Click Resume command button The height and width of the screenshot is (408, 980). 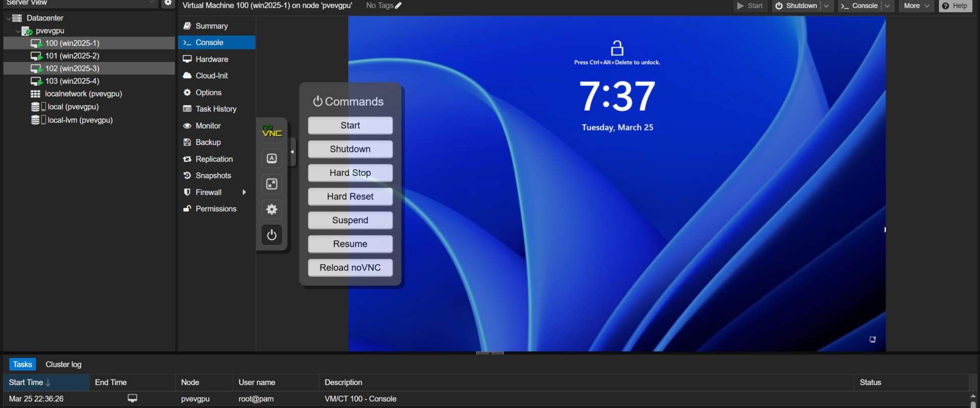(350, 244)
